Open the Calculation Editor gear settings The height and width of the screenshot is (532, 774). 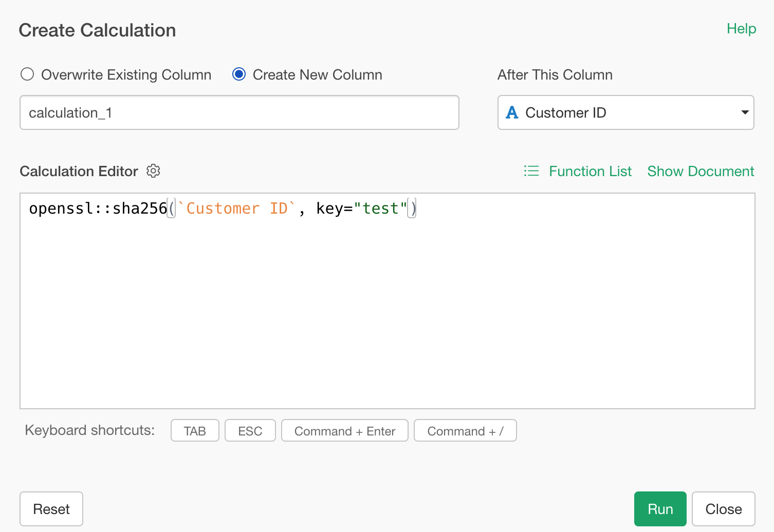[x=153, y=171]
